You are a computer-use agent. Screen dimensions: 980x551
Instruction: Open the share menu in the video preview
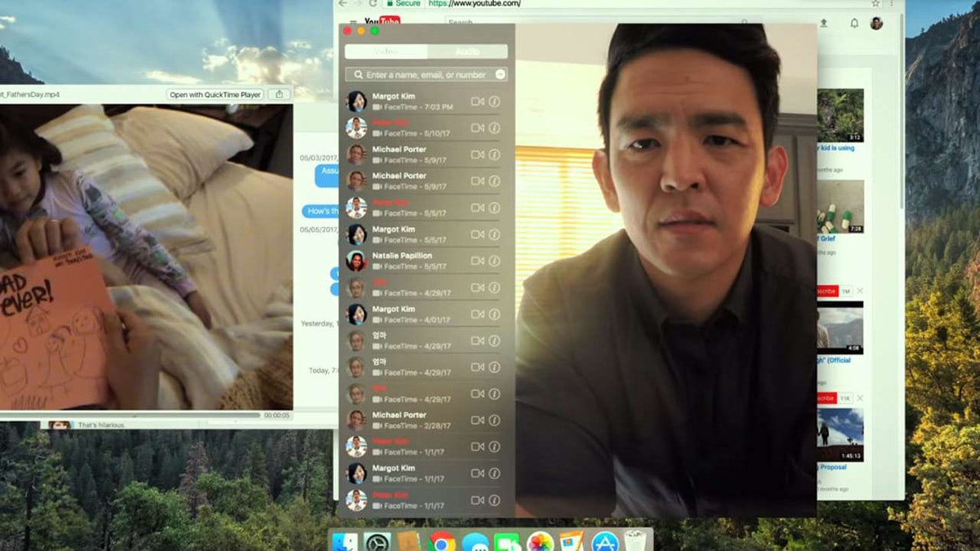click(279, 95)
